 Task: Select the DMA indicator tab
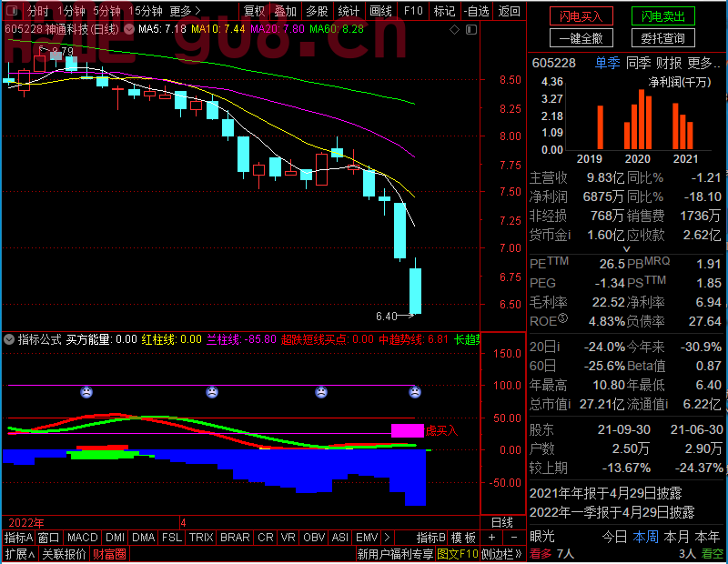[144, 538]
